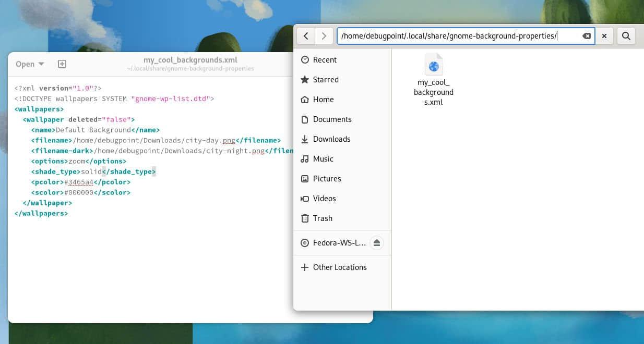The width and height of the screenshot is (644, 344).
Task: Open the Trash
Action: pos(323,218)
